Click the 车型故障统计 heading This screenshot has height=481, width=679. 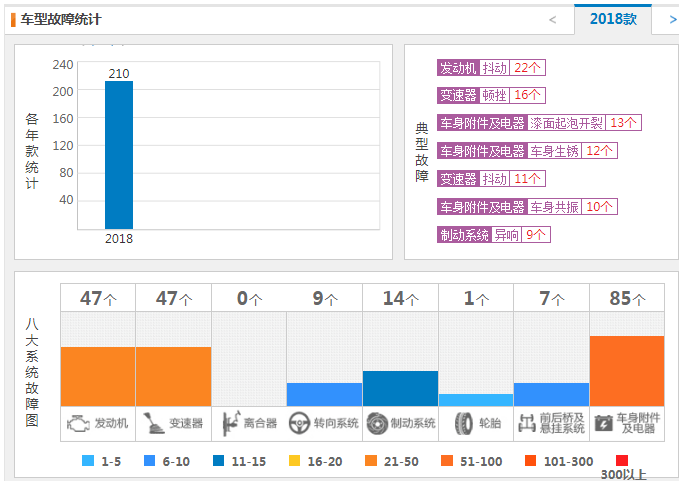click(x=61, y=19)
